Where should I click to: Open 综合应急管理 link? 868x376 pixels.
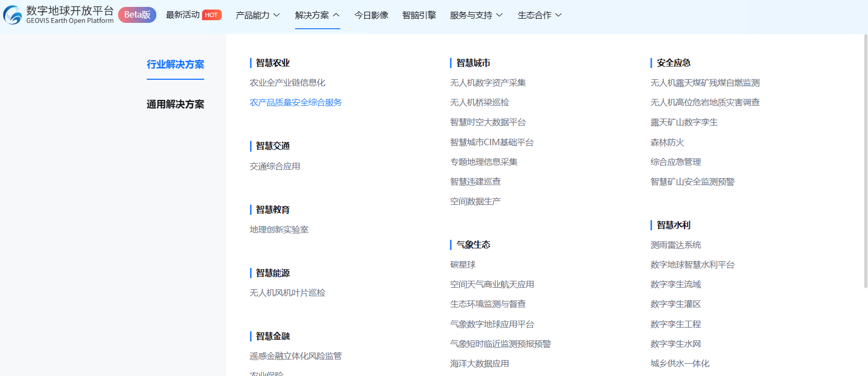coord(675,162)
